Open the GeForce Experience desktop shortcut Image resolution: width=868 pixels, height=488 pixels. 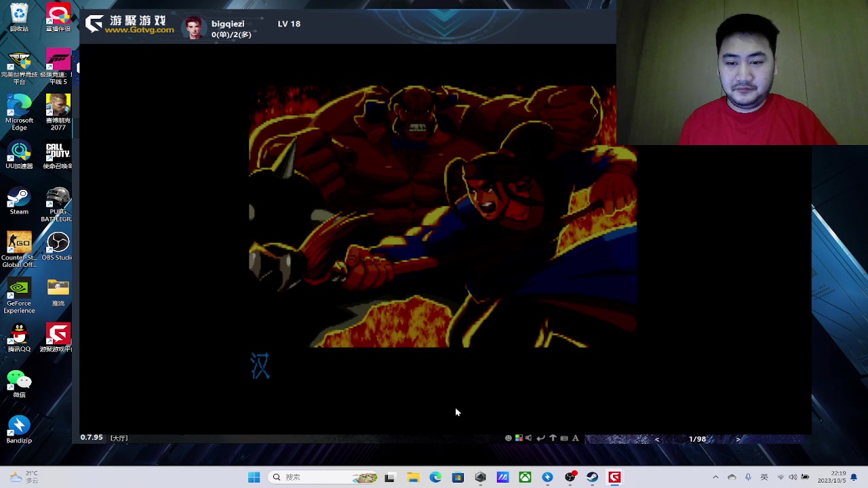pyautogui.click(x=19, y=296)
